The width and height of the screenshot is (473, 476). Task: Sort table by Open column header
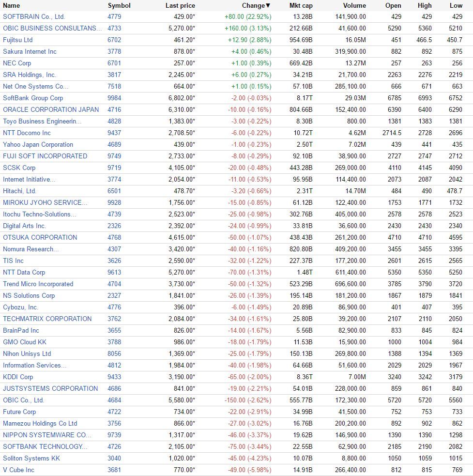coord(393,5)
